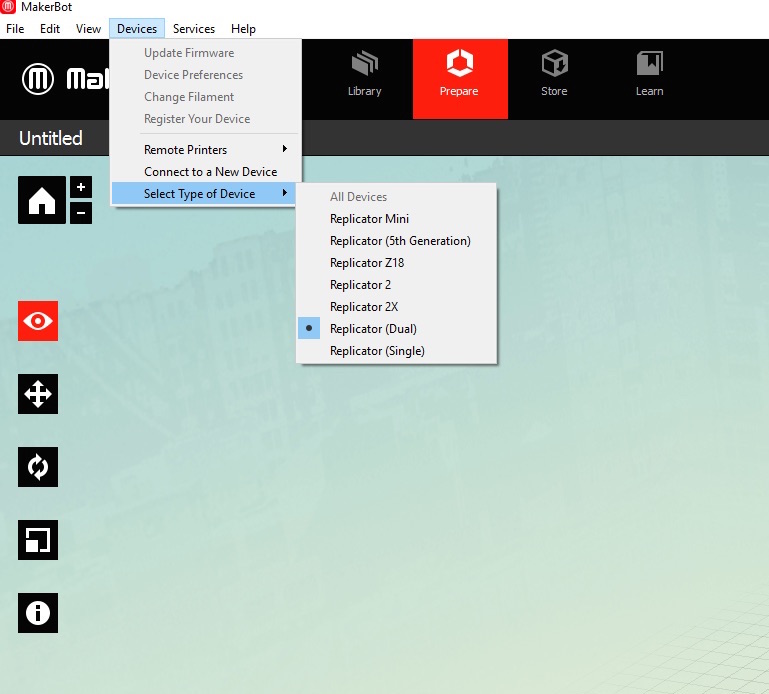Open the Services menu
Image resolution: width=769 pixels, height=694 pixels.
coord(194,29)
